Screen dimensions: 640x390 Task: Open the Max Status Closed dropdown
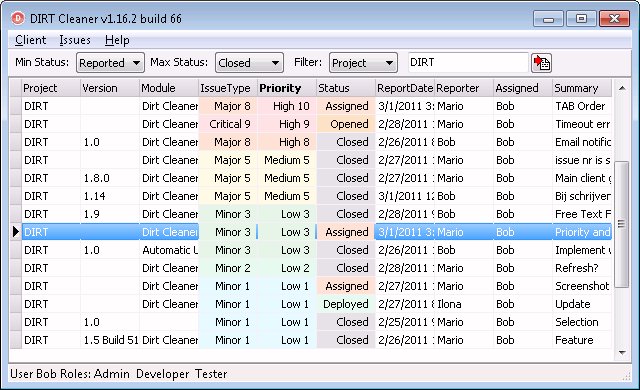click(x=249, y=63)
